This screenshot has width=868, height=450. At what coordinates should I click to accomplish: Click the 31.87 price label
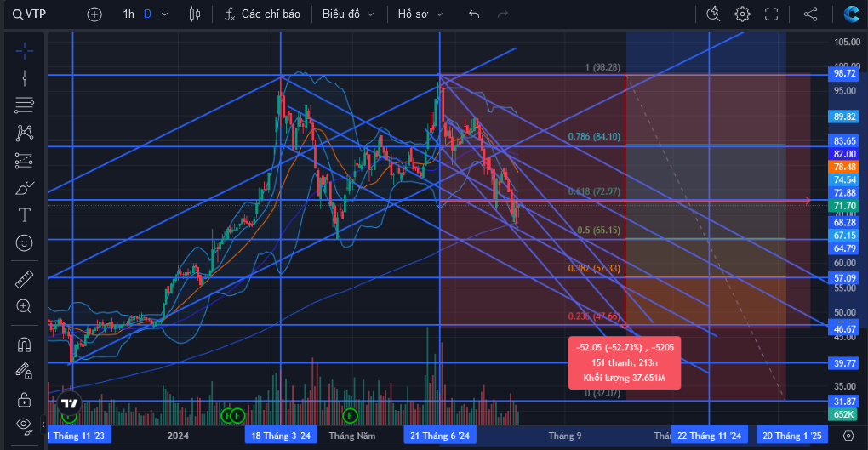844,402
